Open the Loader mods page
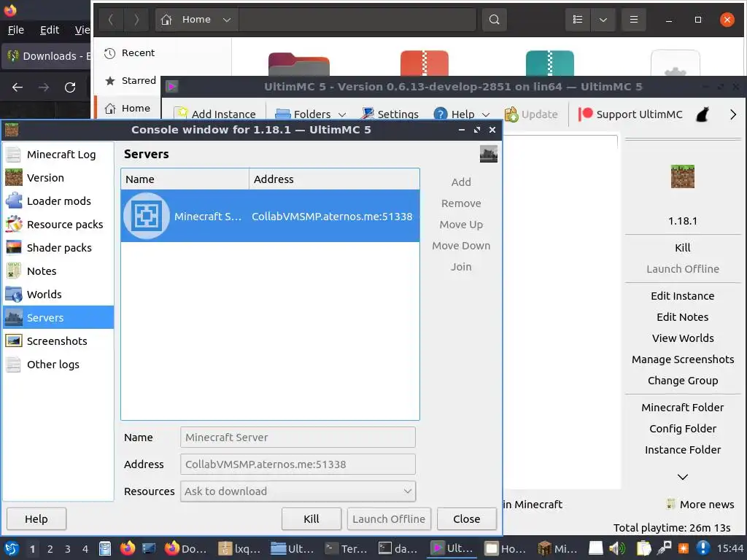This screenshot has width=747, height=560. click(58, 201)
